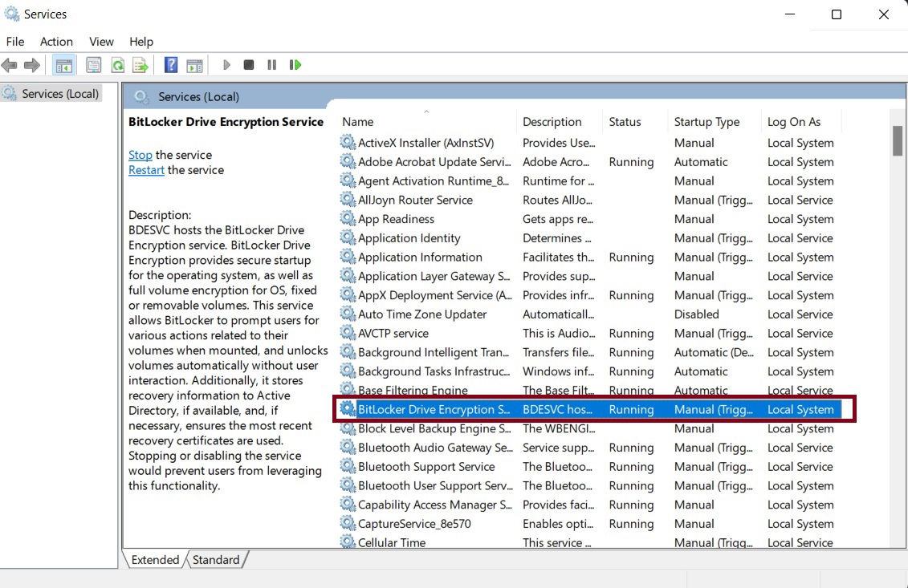The image size is (908, 588).
Task: Open the Help toolbar icon
Action: coord(171,65)
